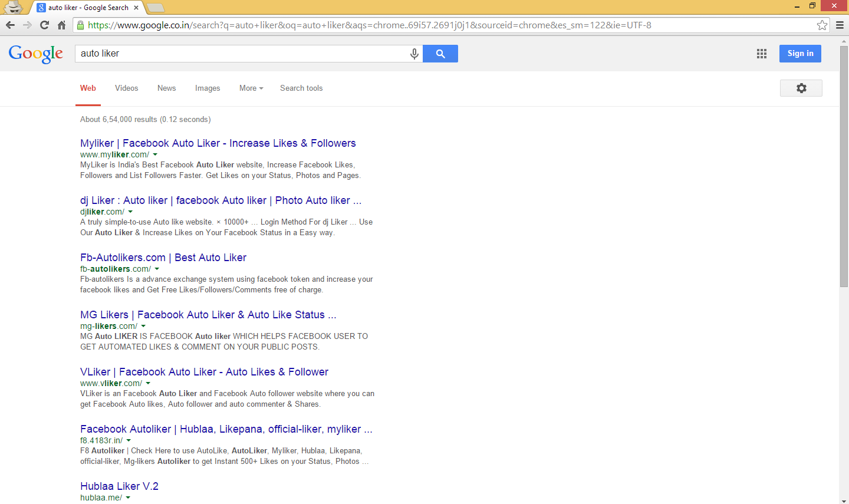This screenshot has height=504, width=849.
Task: Close the auto liker browser tab
Action: pos(136,8)
